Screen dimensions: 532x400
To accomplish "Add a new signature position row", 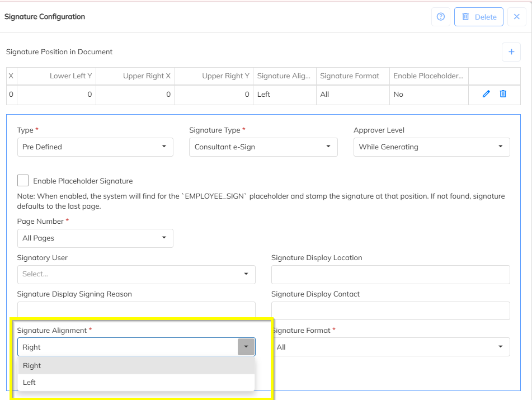I will [511, 52].
